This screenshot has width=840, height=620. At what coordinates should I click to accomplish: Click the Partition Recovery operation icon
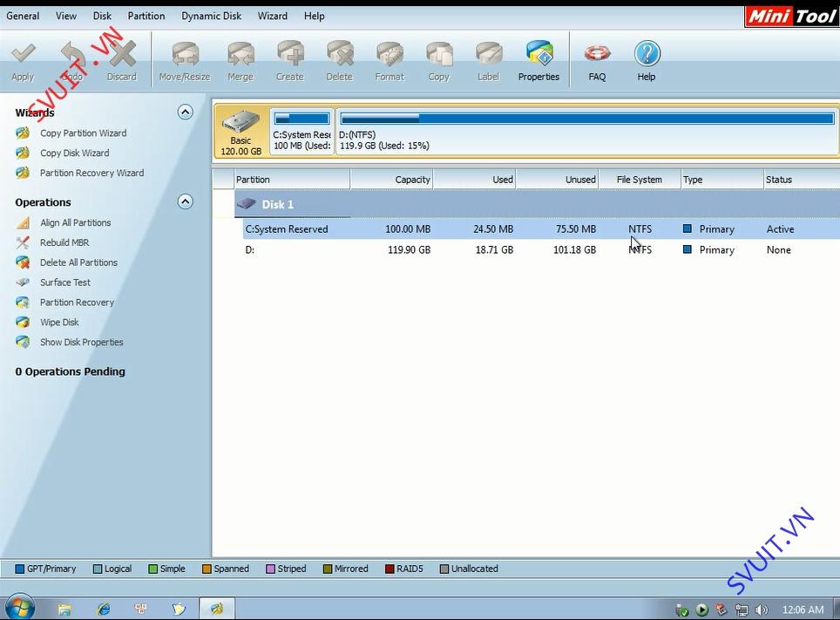tap(23, 302)
